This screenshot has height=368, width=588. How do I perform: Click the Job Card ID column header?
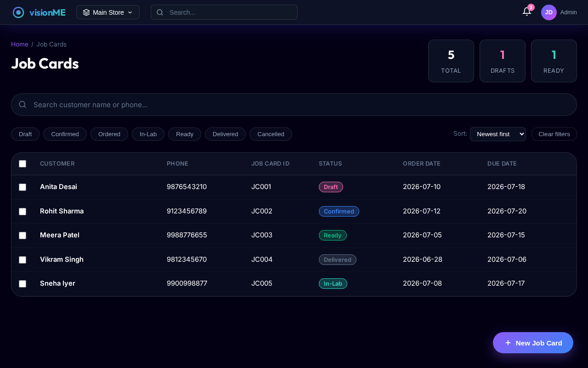tap(270, 163)
